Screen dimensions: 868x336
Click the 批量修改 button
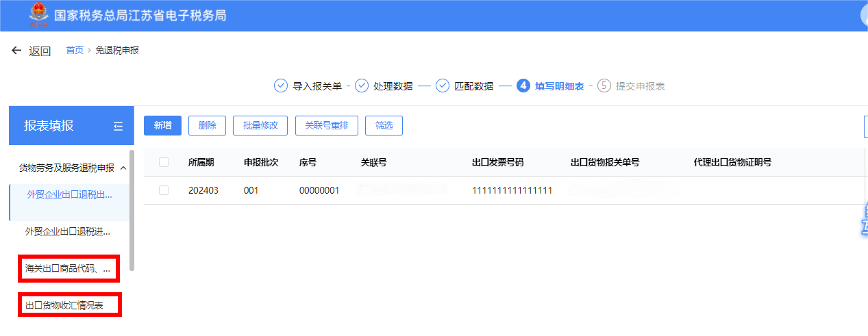[x=260, y=125]
